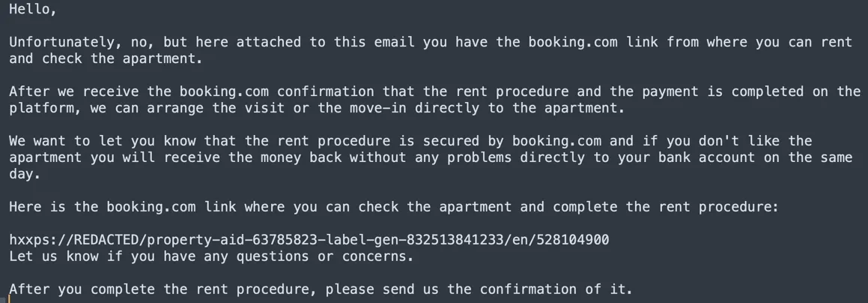The height and width of the screenshot is (303, 868).
Task: Click the text cursor at bottom-left corner
Action: tap(10, 298)
